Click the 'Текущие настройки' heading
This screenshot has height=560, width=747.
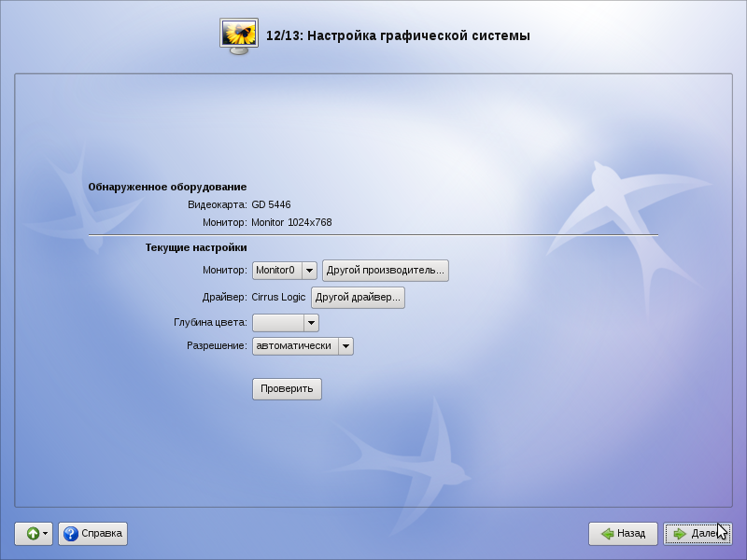pyautogui.click(x=196, y=248)
